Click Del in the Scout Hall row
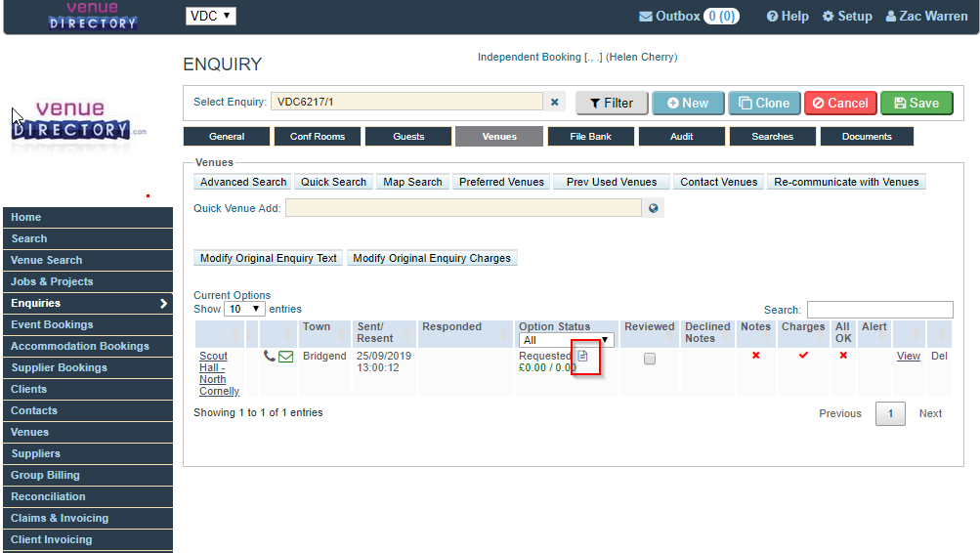 coord(939,356)
